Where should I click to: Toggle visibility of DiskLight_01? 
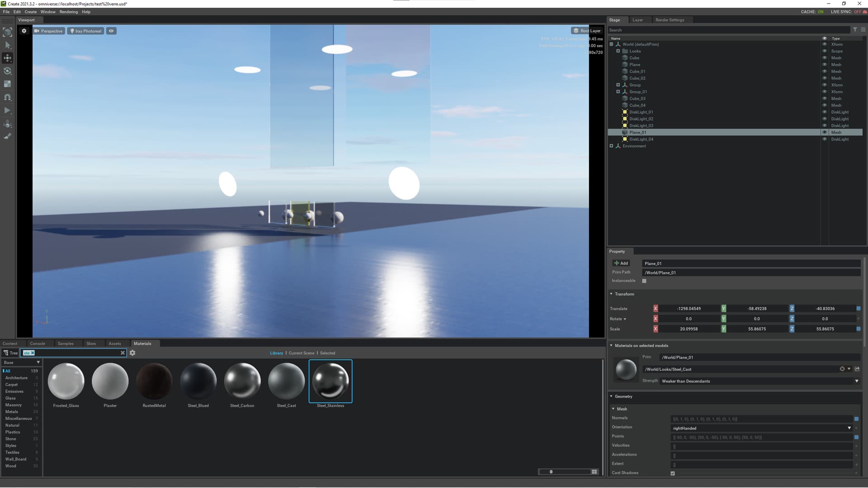(824, 112)
